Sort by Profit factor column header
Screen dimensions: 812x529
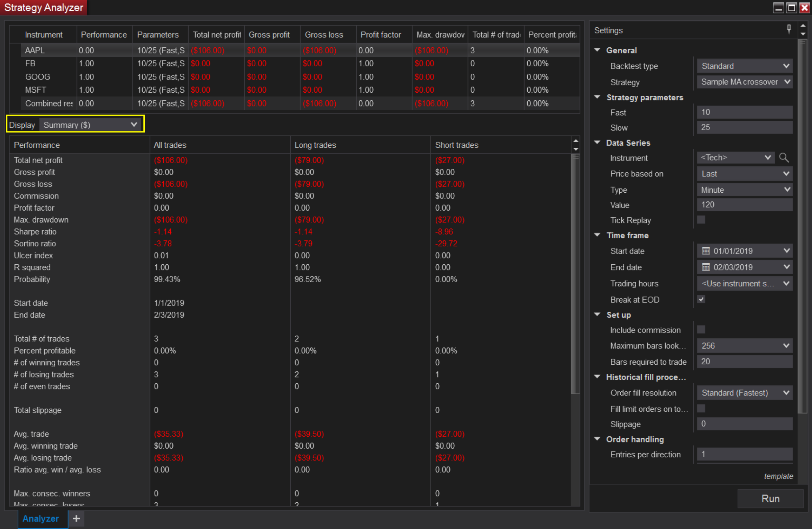tap(384, 35)
